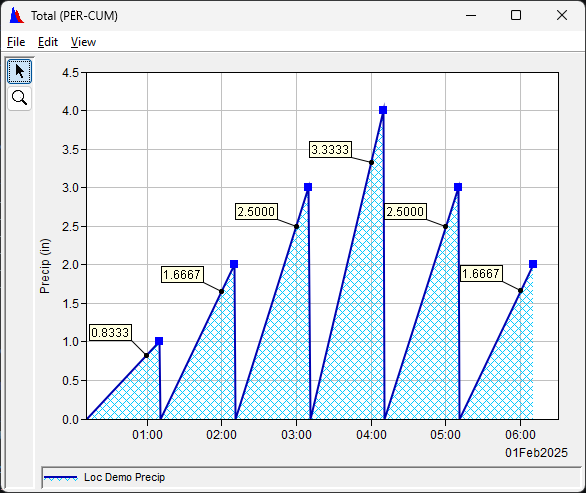The height and width of the screenshot is (493, 586).
Task: Click the last blue marker near 06:00
Action: (533, 264)
